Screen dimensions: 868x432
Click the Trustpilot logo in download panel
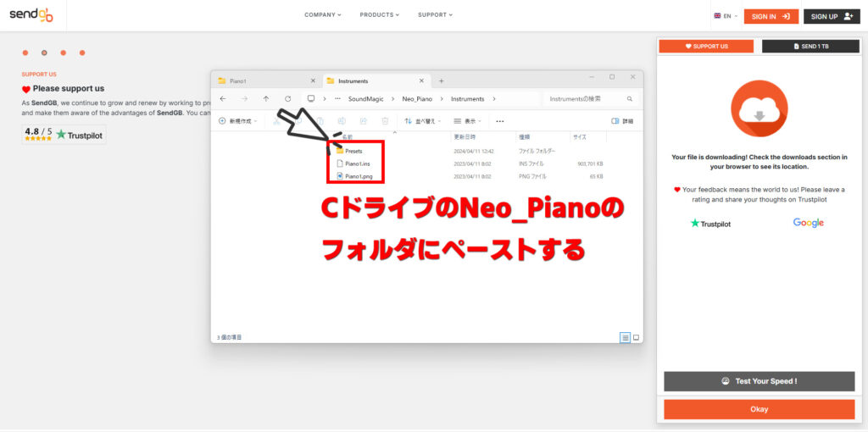pos(710,224)
